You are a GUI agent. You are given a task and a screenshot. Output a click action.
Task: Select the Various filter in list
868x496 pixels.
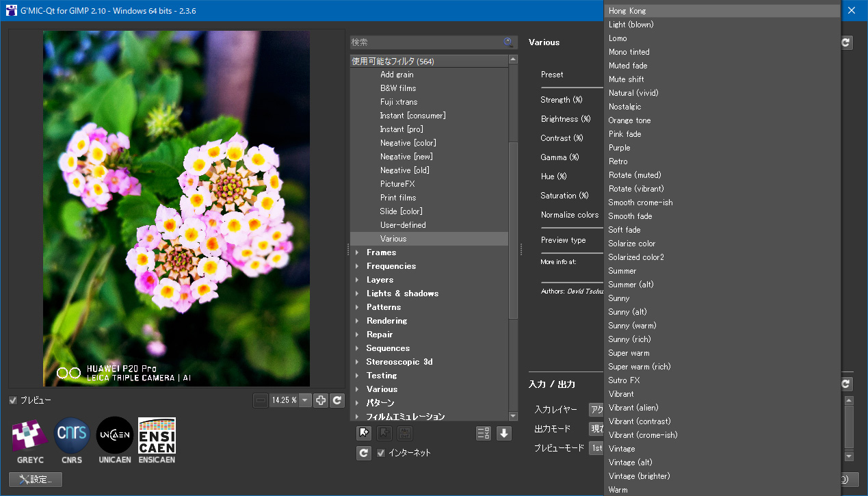[429, 239]
